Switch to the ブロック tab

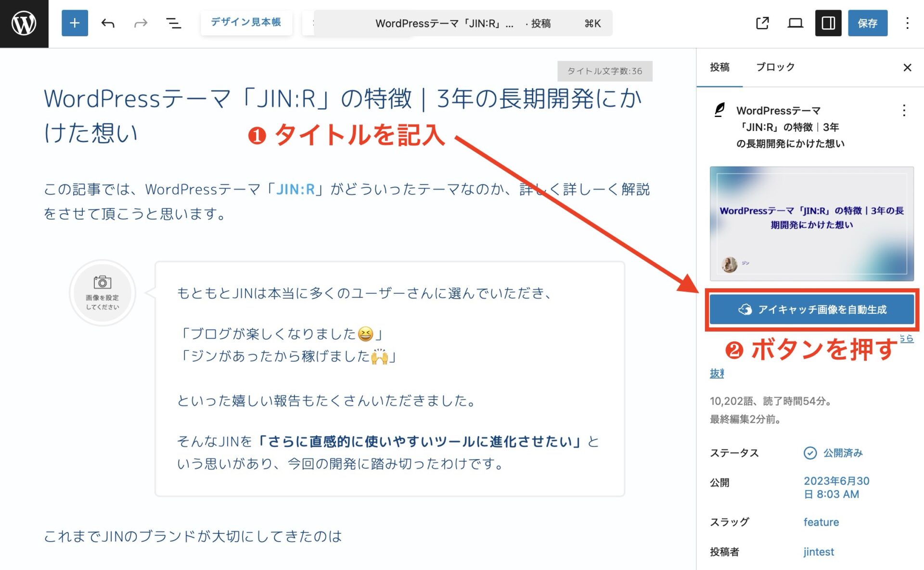pyautogui.click(x=775, y=67)
